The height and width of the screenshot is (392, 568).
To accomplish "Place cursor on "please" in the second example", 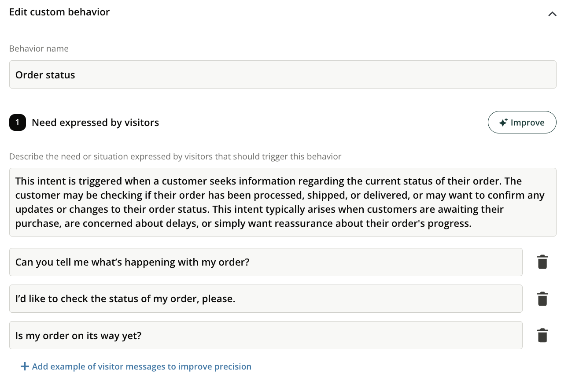I will pos(221,299).
